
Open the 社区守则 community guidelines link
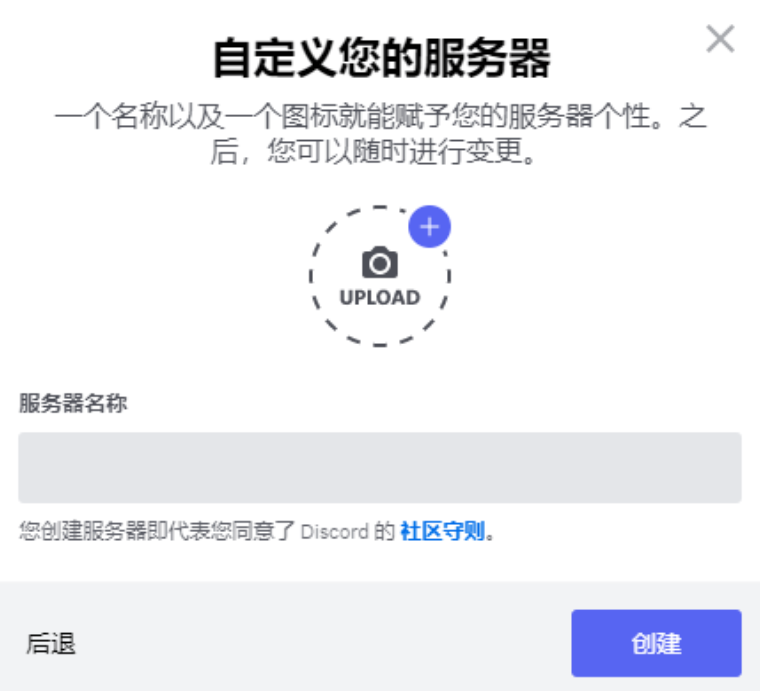442,532
